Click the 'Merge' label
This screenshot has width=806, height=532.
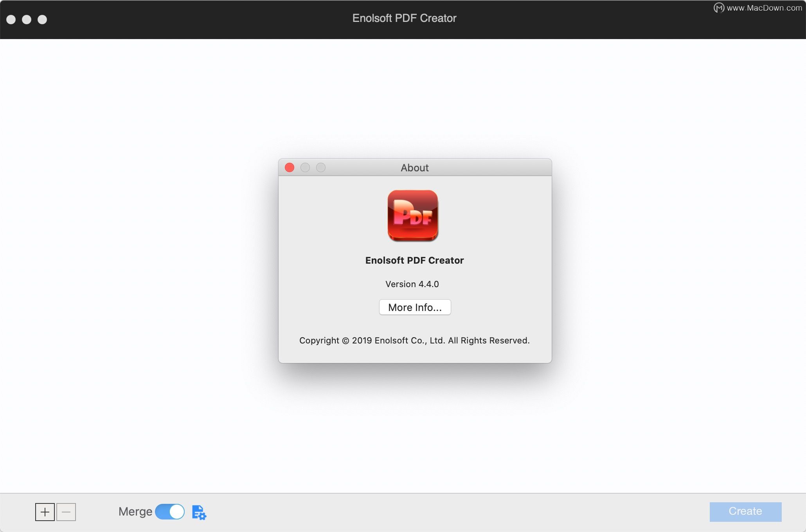coord(135,512)
